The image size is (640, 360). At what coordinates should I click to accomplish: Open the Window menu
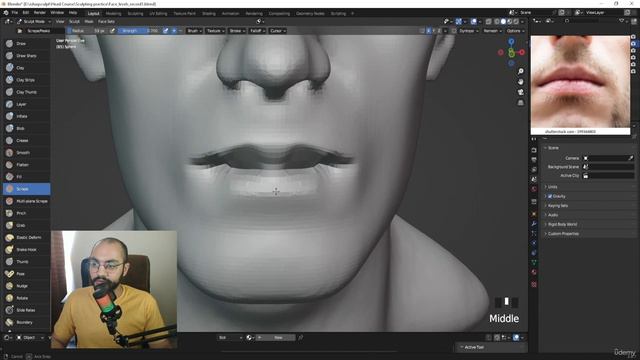point(57,13)
